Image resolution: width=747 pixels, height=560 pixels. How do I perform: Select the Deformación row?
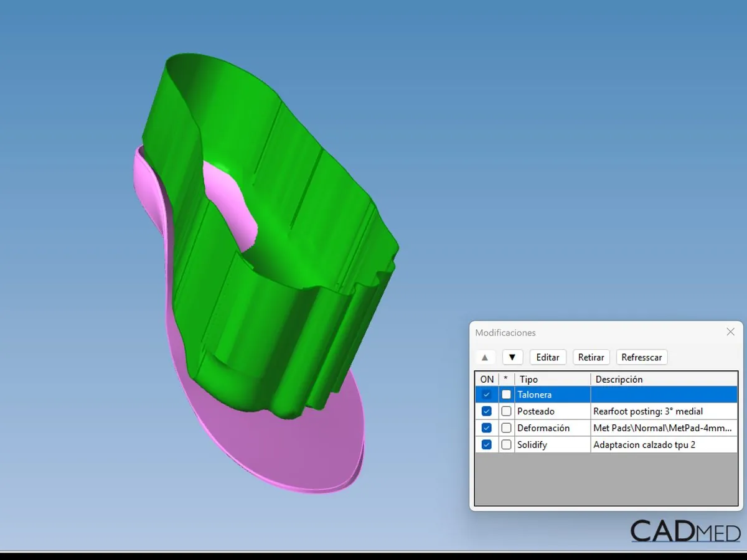tap(606, 428)
